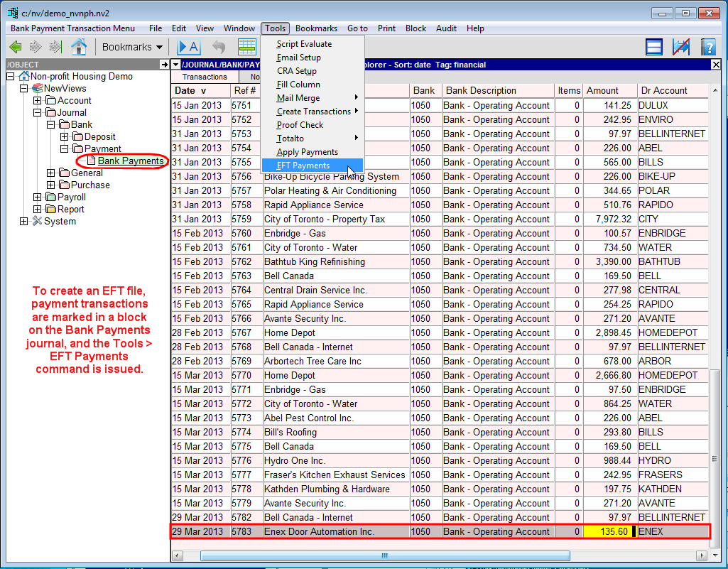Click the home house icon in toolbar

pyautogui.click(x=78, y=47)
